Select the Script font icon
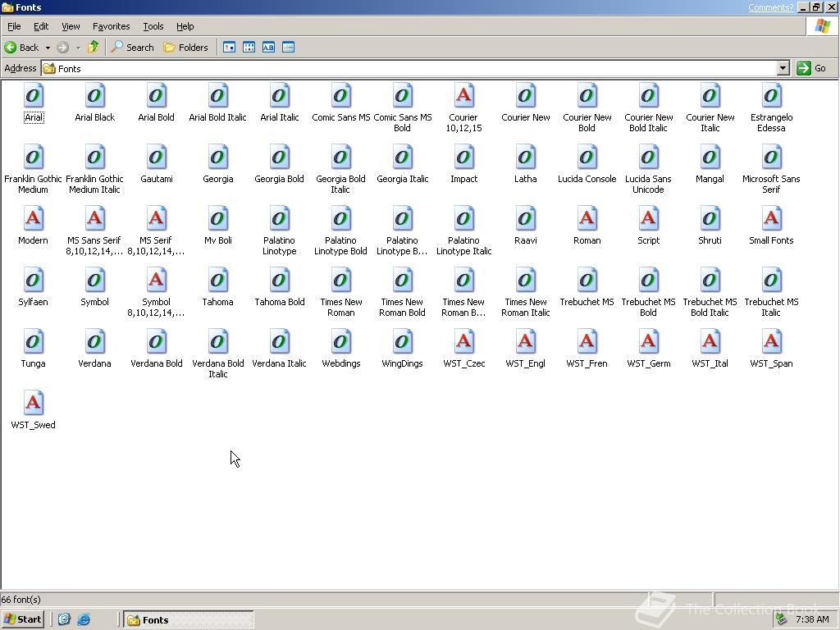The image size is (840, 630). (648, 218)
